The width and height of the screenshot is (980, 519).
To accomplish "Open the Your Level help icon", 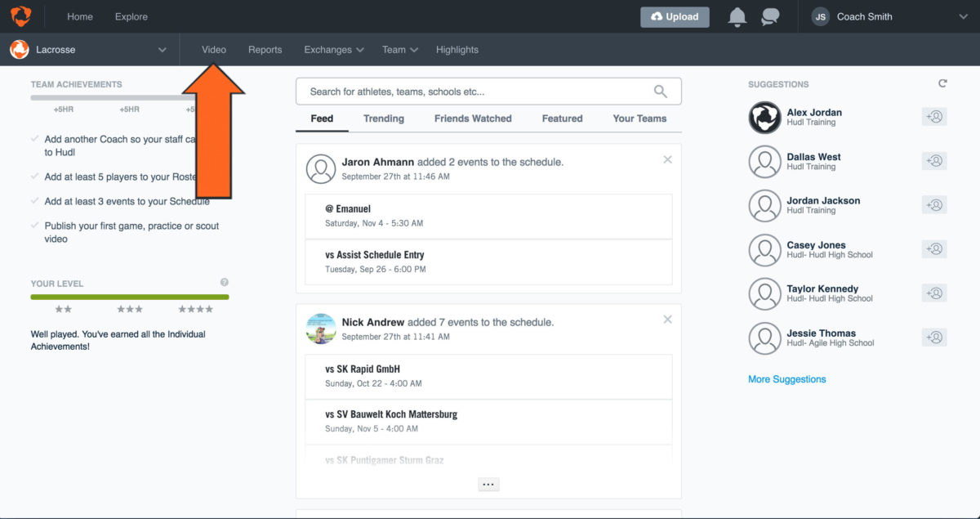I will click(225, 283).
